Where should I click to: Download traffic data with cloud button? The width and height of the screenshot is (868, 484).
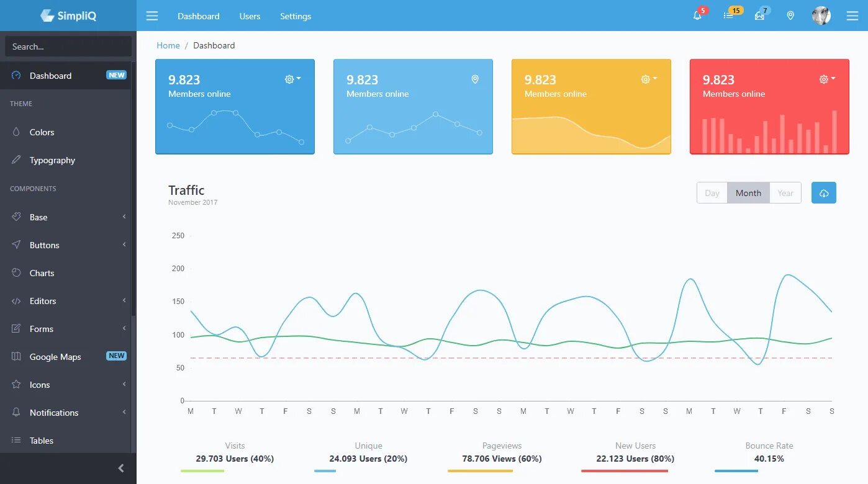tap(824, 193)
